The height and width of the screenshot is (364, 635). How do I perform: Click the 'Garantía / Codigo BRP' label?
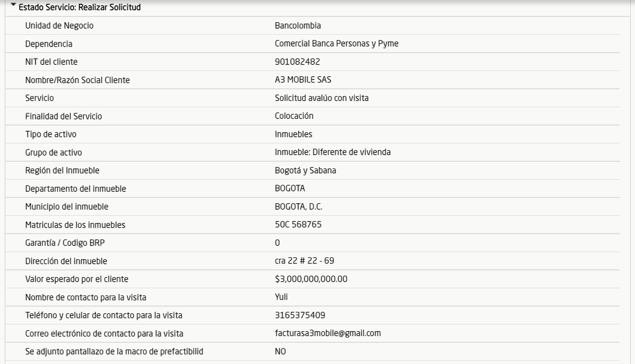65,243
